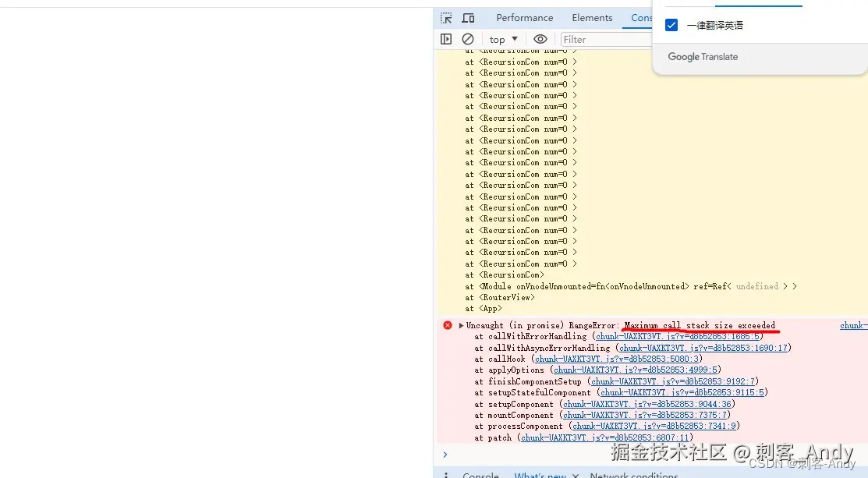
Task: Open patch source link 6807:11
Action: [x=605, y=437]
